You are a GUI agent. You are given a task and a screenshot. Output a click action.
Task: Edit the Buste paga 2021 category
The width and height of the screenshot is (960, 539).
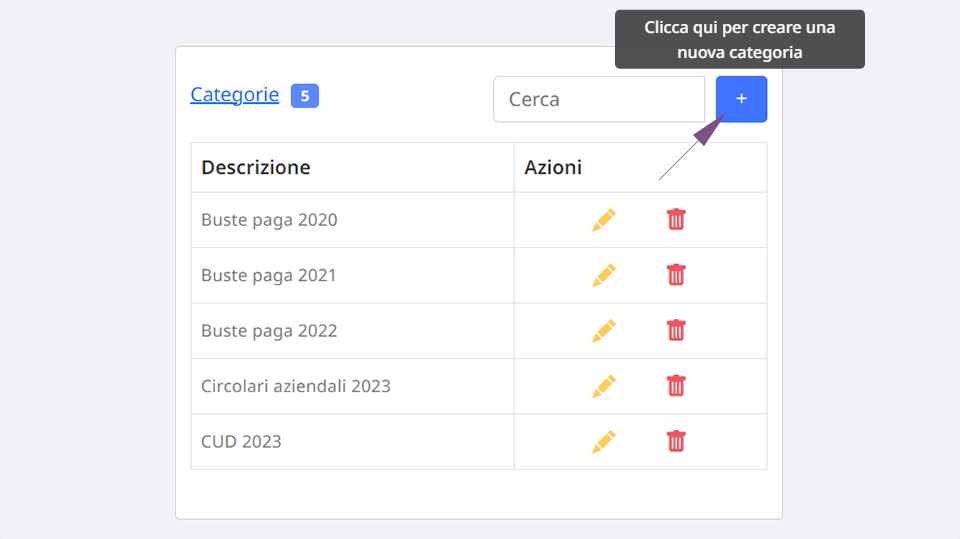coord(604,276)
